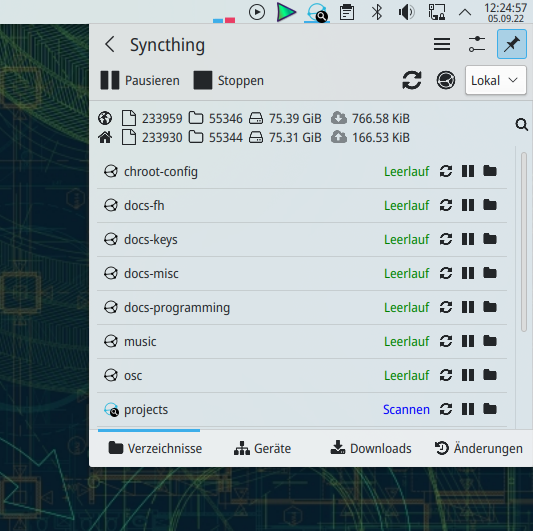533x531 pixels.
Task: Expand the docs-misc row
Action: coord(302,273)
